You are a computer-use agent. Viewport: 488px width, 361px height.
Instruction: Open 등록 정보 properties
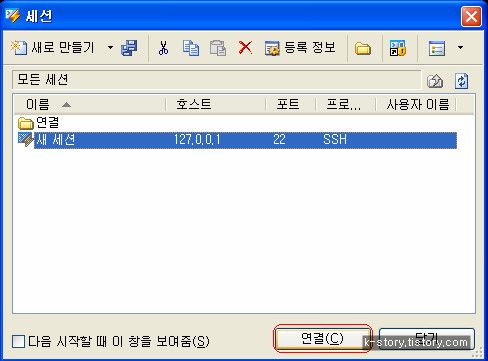tap(300, 48)
